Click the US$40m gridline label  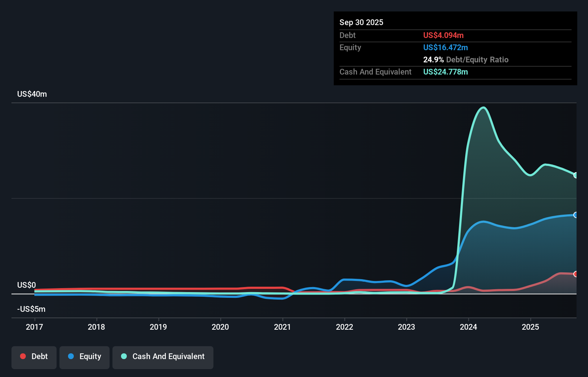(32, 94)
